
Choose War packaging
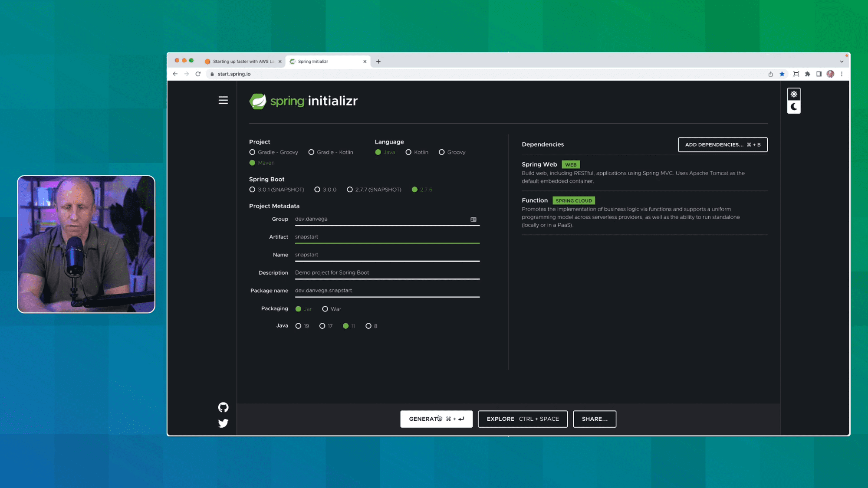(x=325, y=308)
